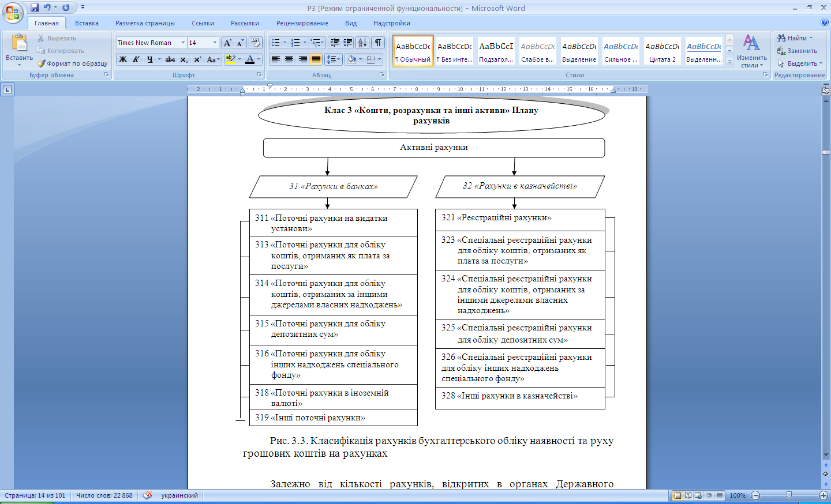Toggle strikethrough formatting
831x504 pixels.
(170, 59)
